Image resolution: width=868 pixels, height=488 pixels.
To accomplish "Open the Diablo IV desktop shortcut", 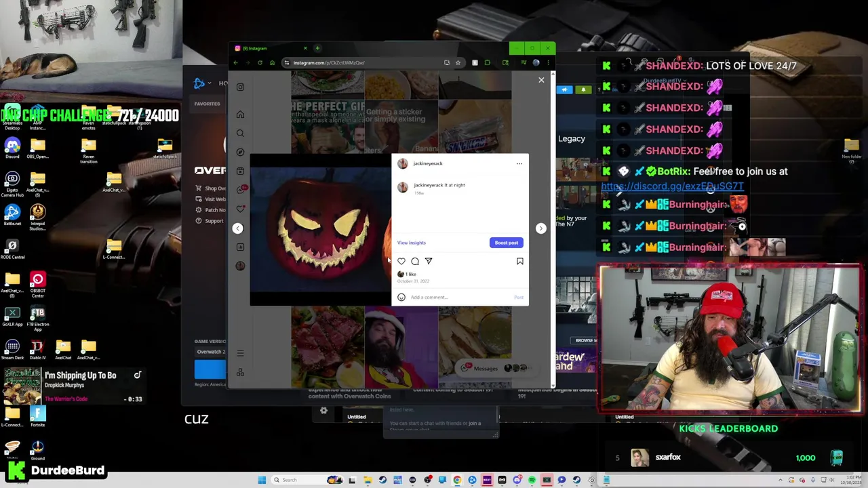I will click(37, 350).
